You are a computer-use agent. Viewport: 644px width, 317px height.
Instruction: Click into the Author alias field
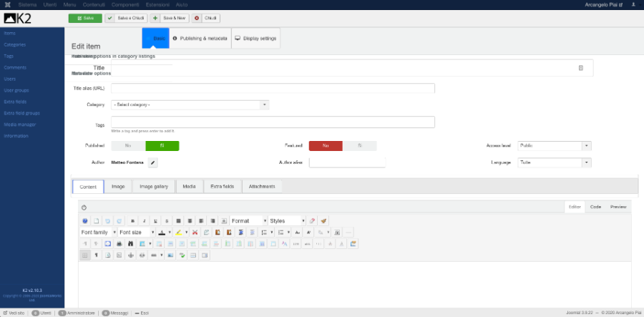pos(347,162)
